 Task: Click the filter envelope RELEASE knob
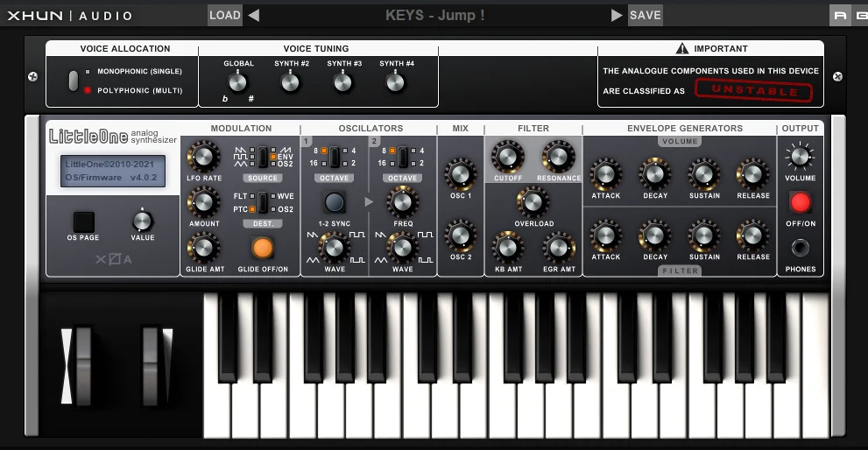753,236
